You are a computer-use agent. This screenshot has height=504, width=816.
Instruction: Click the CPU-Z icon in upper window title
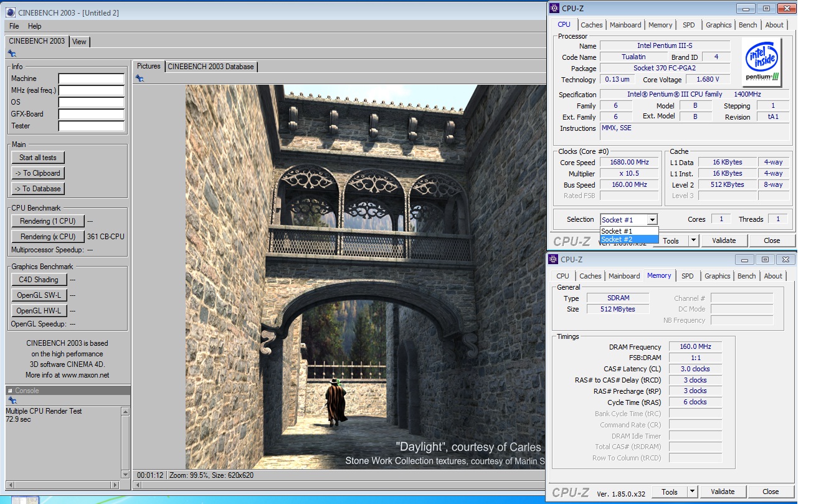click(554, 8)
